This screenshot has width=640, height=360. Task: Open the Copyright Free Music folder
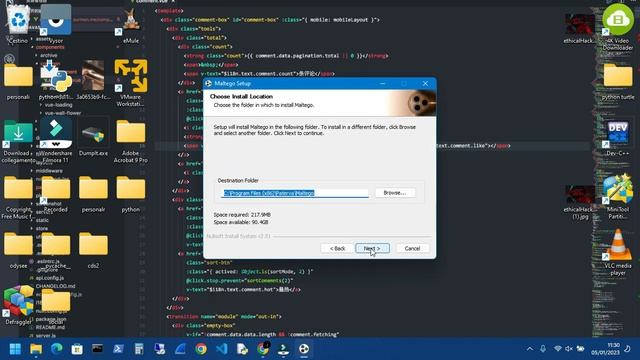point(18,197)
